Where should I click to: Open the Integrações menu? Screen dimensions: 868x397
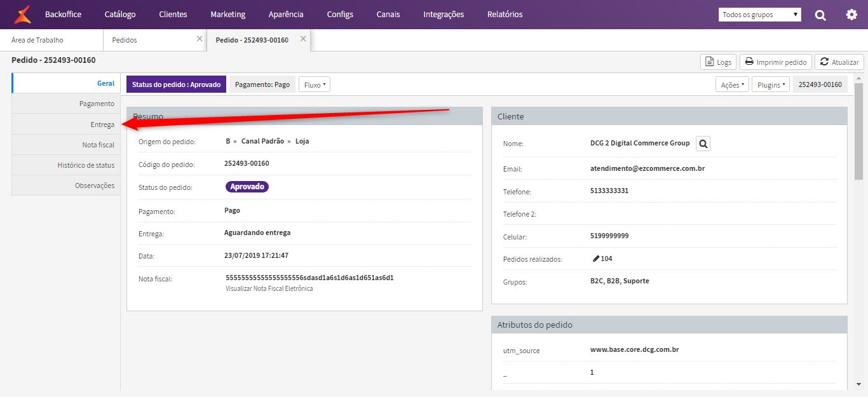pyautogui.click(x=443, y=14)
